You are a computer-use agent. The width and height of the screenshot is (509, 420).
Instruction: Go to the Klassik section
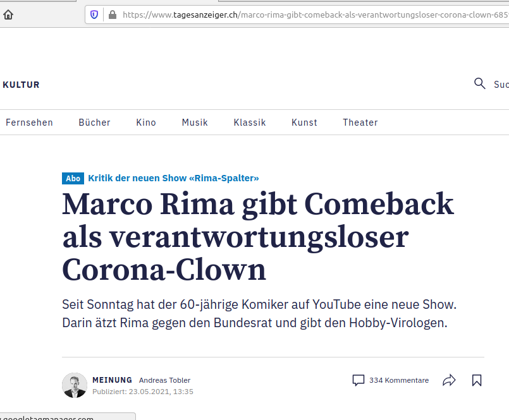click(250, 123)
